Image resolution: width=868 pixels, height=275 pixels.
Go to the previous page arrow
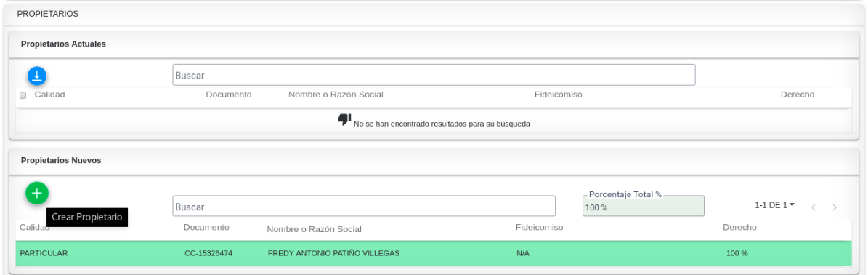pos(814,207)
